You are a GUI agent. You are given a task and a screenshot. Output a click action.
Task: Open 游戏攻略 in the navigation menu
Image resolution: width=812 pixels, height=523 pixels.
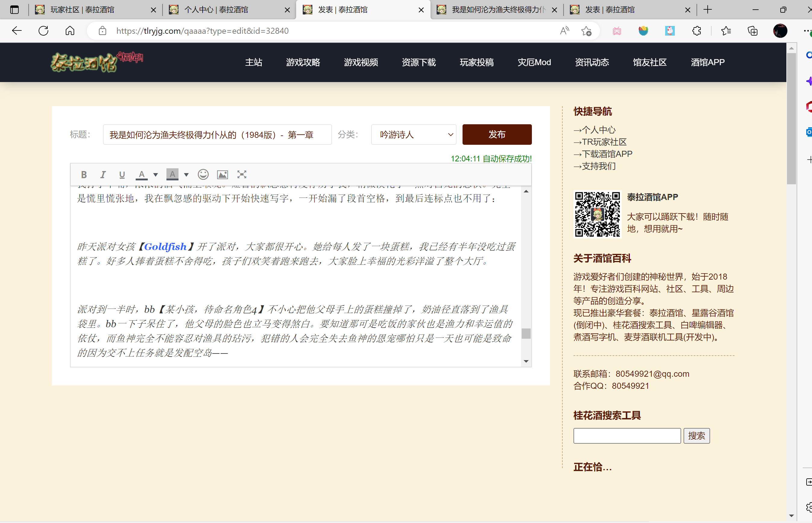click(303, 62)
